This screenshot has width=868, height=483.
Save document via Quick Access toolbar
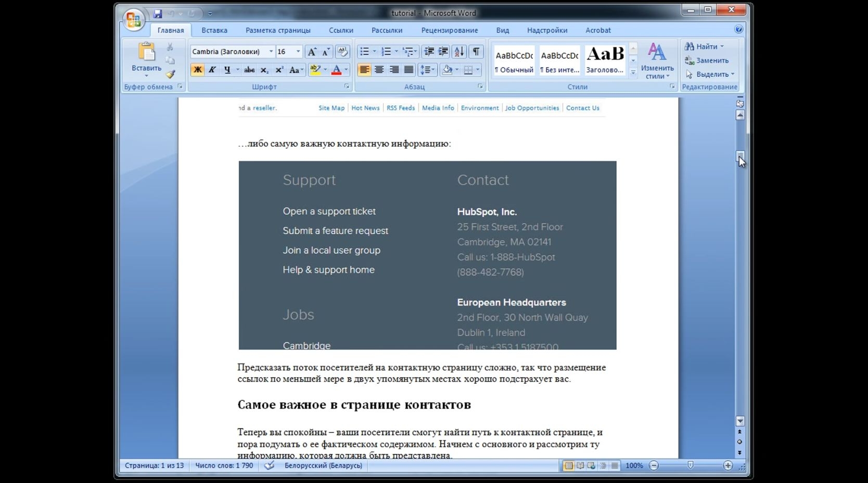pyautogui.click(x=158, y=14)
